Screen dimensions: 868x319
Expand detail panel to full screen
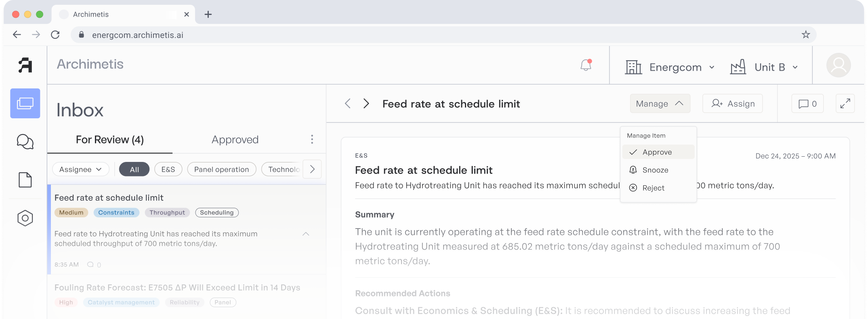coord(845,103)
